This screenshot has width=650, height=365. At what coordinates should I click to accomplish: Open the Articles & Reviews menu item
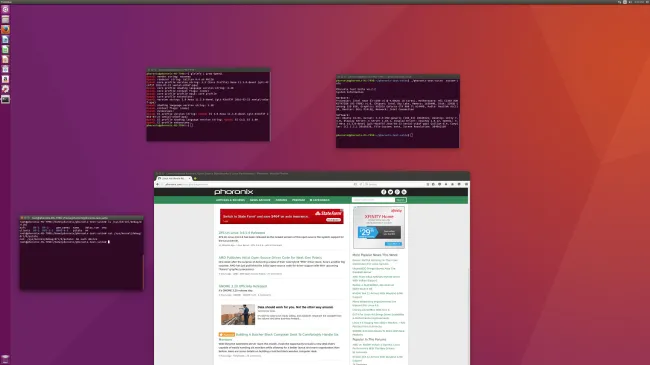(x=230, y=200)
